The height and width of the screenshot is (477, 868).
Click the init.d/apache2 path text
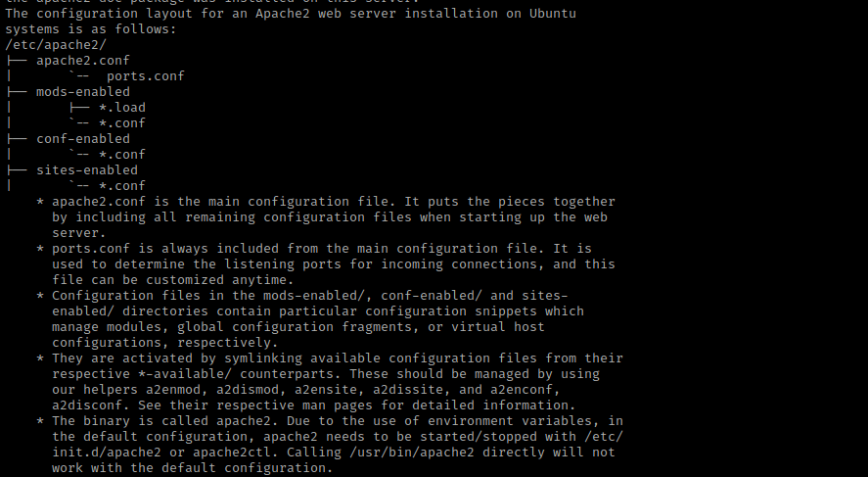point(107,453)
